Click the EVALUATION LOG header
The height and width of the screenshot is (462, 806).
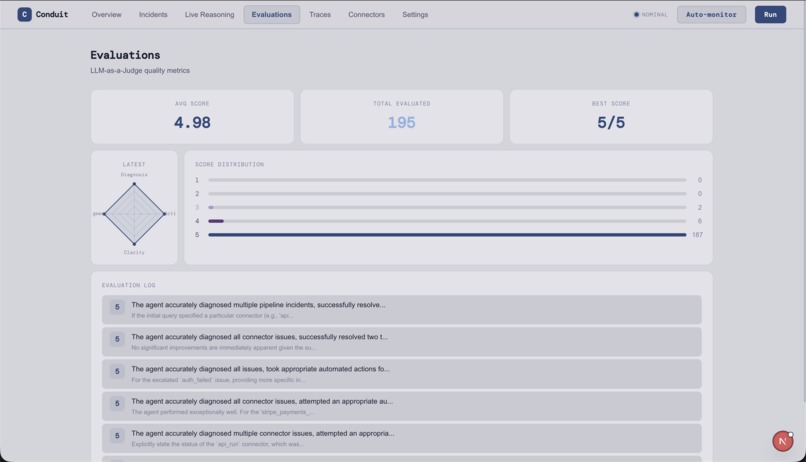(129, 285)
